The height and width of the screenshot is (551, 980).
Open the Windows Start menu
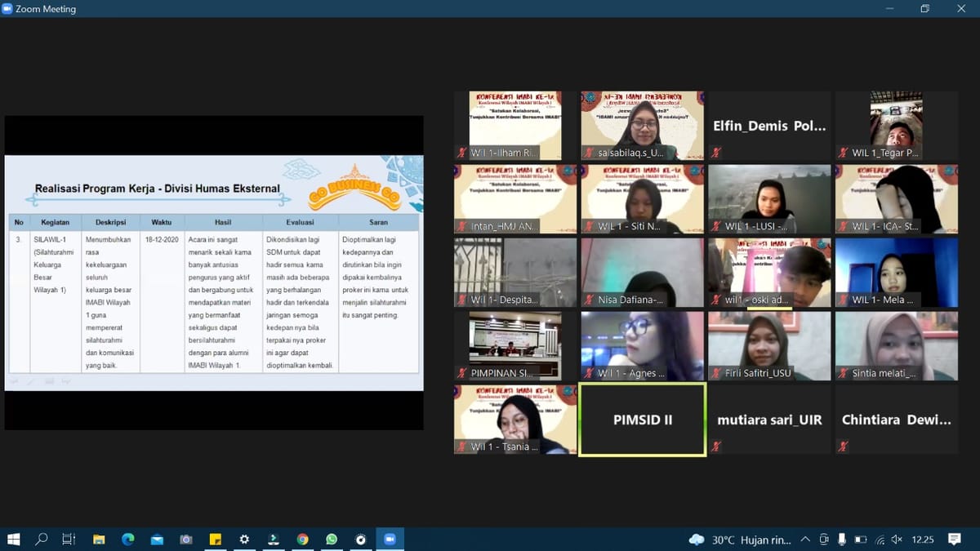point(13,540)
